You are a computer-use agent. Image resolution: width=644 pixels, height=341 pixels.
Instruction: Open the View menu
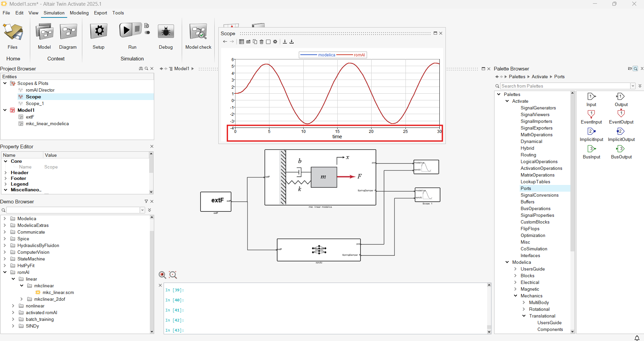[33, 13]
